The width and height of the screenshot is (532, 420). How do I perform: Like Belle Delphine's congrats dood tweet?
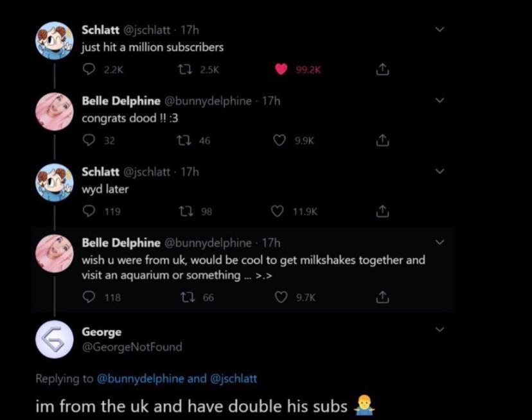(x=279, y=140)
